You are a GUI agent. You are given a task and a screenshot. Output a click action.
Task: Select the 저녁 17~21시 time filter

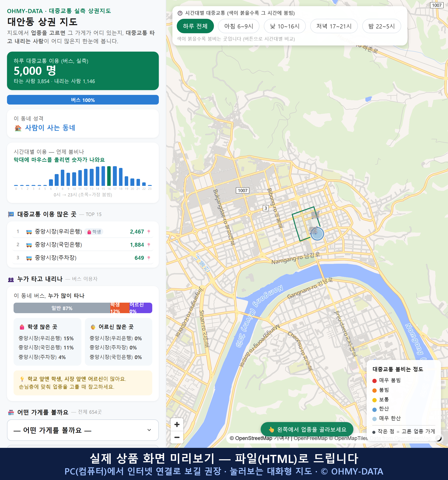click(334, 26)
